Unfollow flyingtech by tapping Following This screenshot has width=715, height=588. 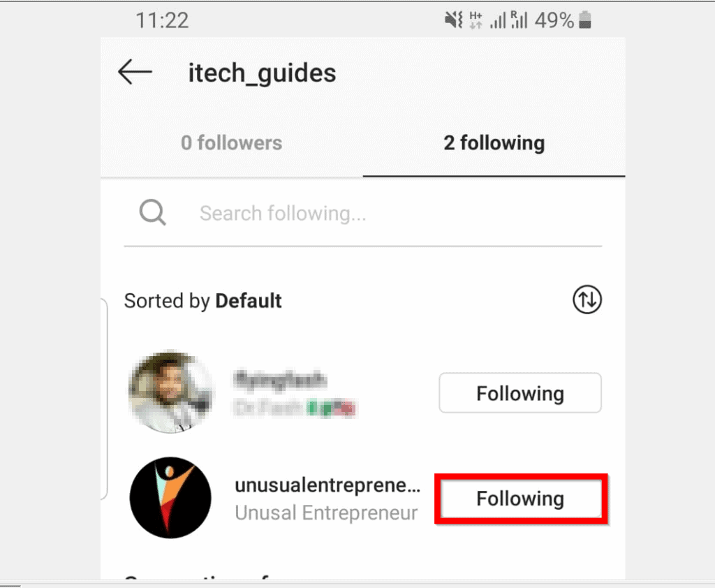(x=519, y=392)
